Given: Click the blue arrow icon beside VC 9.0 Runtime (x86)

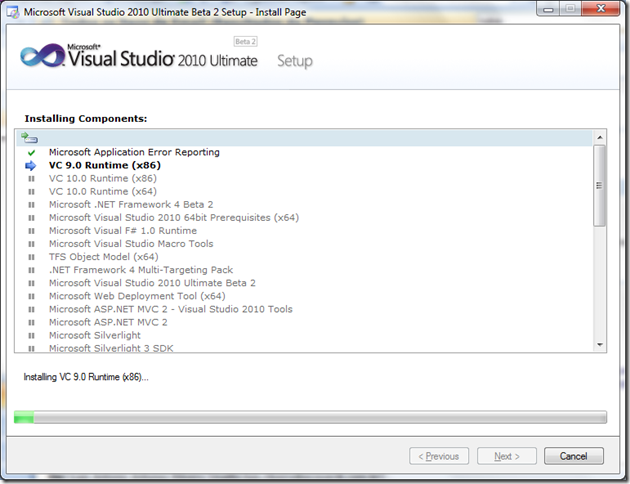Looking at the screenshot, I should pyautogui.click(x=31, y=165).
